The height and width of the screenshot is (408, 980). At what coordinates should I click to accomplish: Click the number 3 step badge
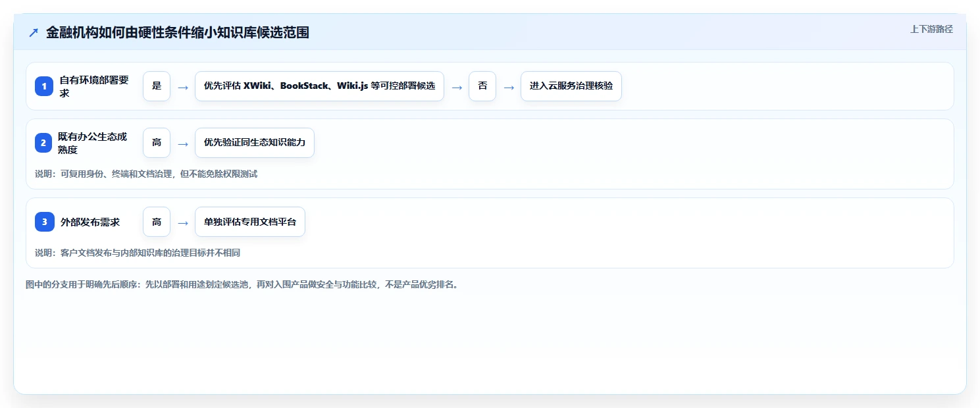44,222
